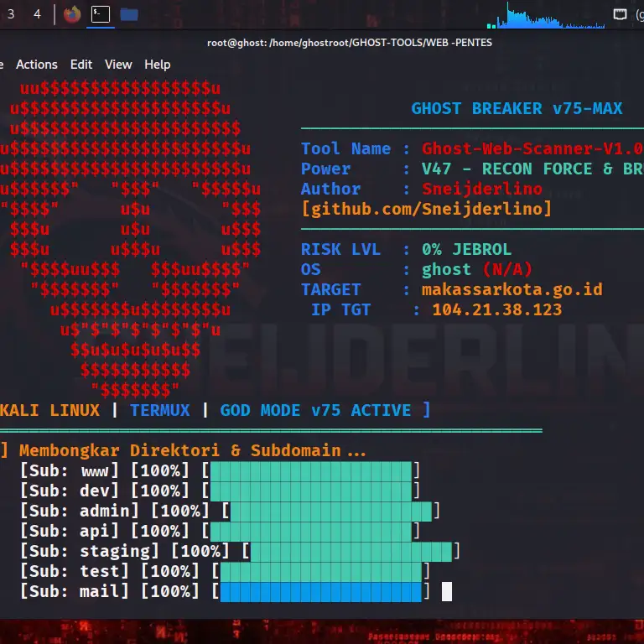This screenshot has height=644, width=644.
Task: Click the 0% JEBROL risk level value
Action: point(466,249)
